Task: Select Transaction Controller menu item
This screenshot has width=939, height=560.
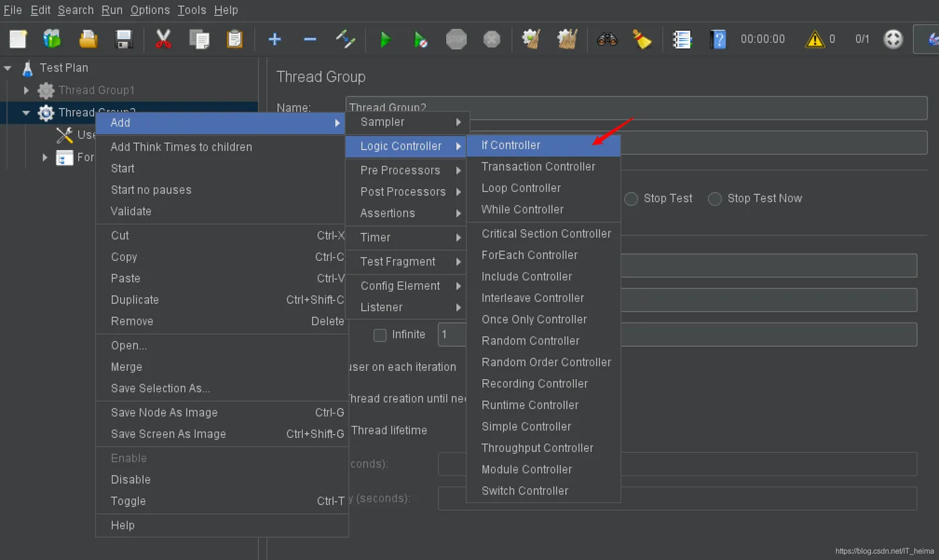Action: [x=543, y=166]
